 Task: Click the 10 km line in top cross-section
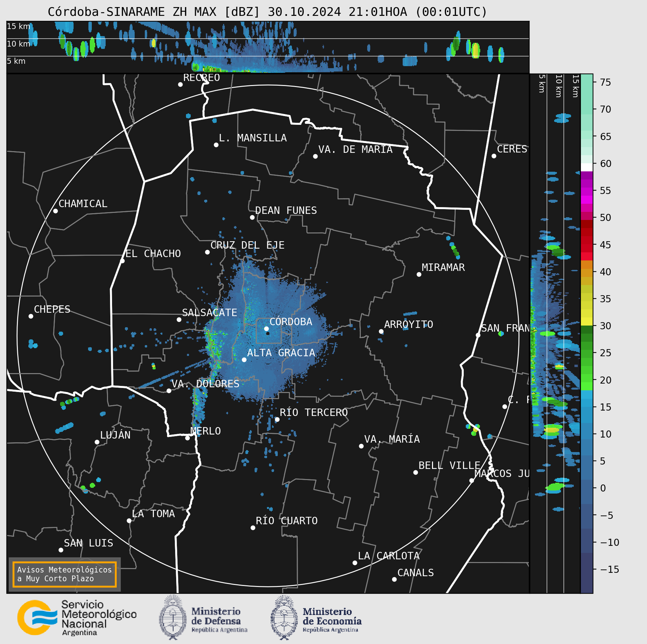point(268,38)
